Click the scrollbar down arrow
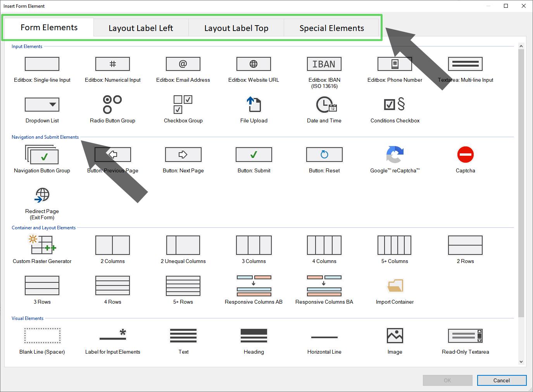 click(521, 361)
